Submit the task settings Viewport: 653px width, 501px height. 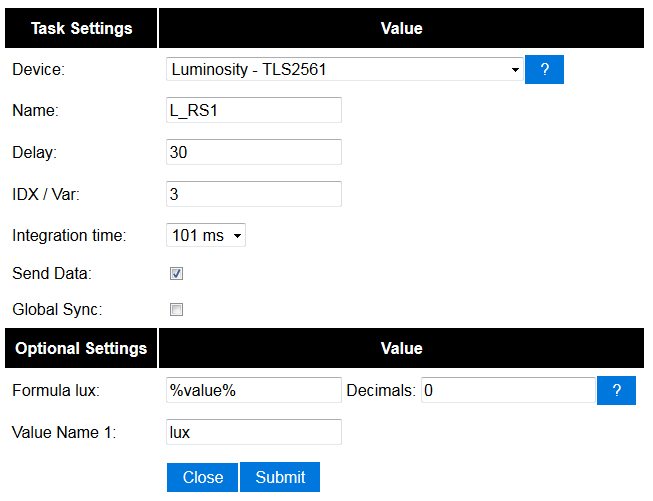coord(280,477)
